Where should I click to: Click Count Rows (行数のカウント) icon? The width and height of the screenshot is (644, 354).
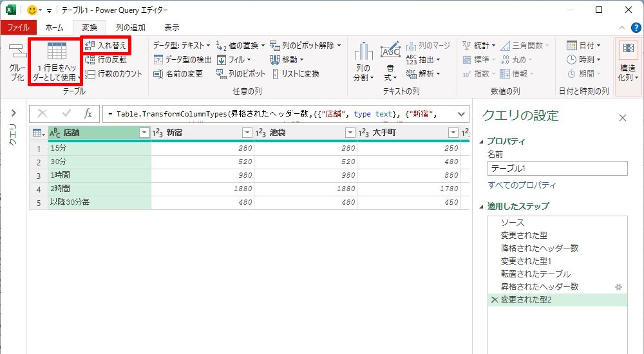(x=90, y=73)
